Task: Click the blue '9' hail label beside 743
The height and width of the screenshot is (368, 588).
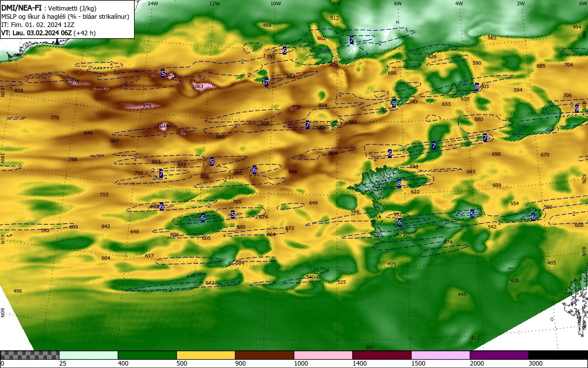Action: (x=394, y=103)
